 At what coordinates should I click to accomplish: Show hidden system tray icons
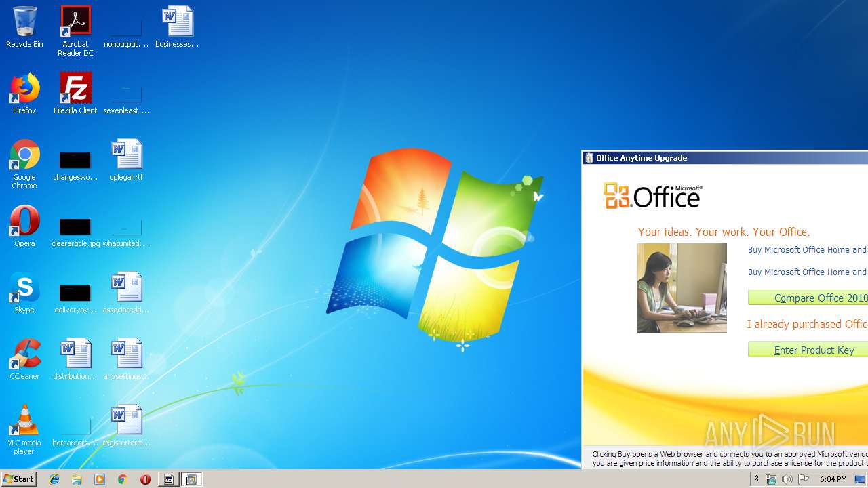click(x=756, y=479)
